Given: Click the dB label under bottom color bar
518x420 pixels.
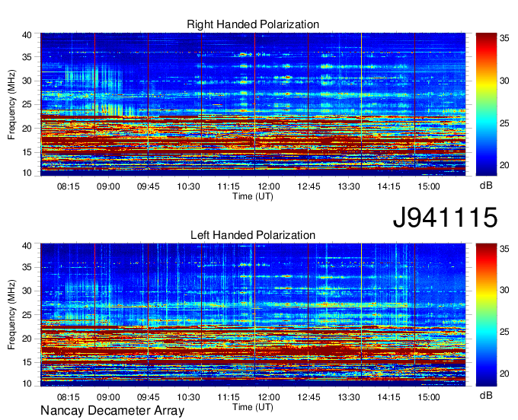Looking at the screenshot, I should click(486, 395).
